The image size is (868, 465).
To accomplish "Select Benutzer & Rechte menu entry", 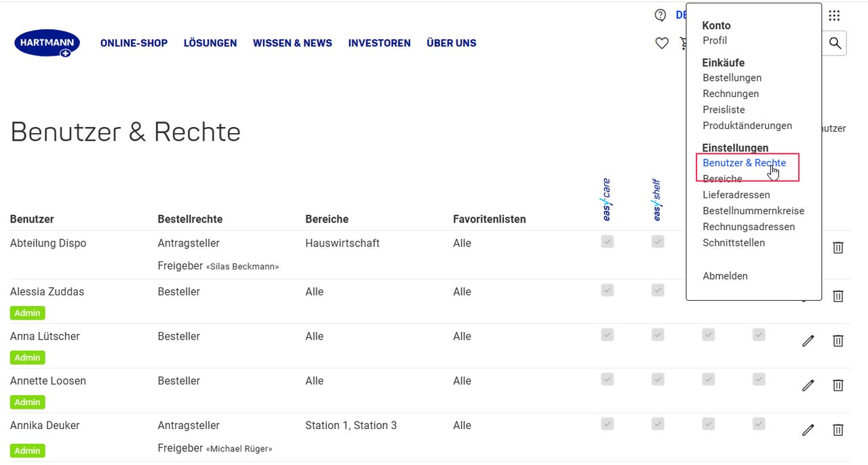I will [x=744, y=163].
